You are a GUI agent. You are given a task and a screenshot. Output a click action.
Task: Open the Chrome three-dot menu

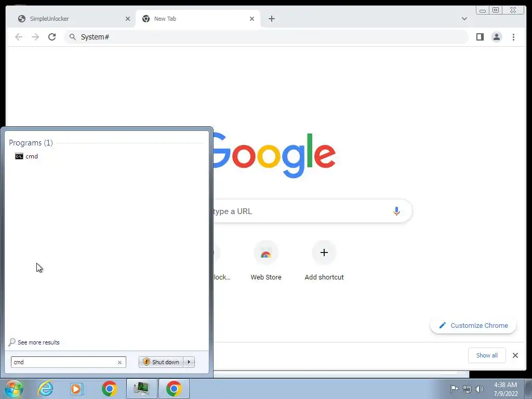(x=513, y=37)
